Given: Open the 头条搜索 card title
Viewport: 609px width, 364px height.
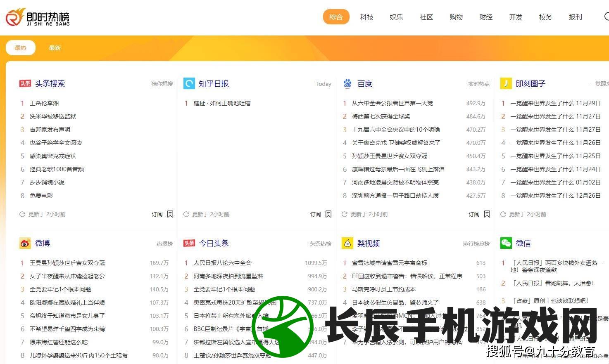Looking at the screenshot, I should [50, 83].
